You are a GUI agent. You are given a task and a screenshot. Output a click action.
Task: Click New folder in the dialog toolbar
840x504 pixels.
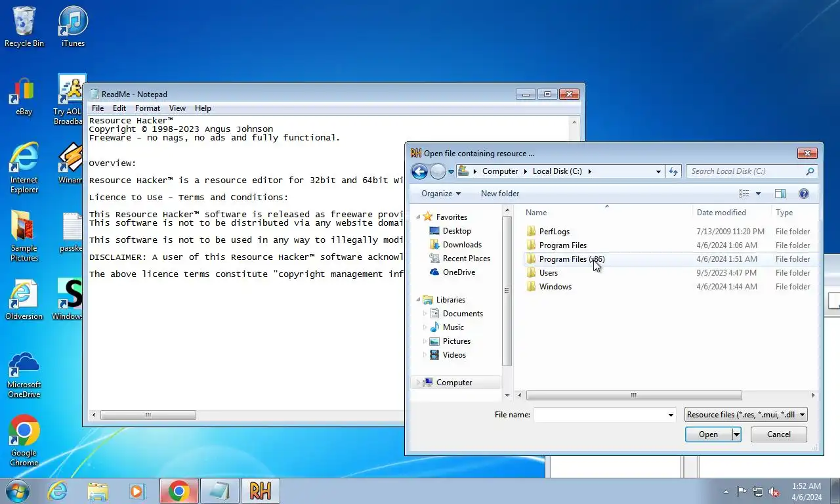pos(500,194)
